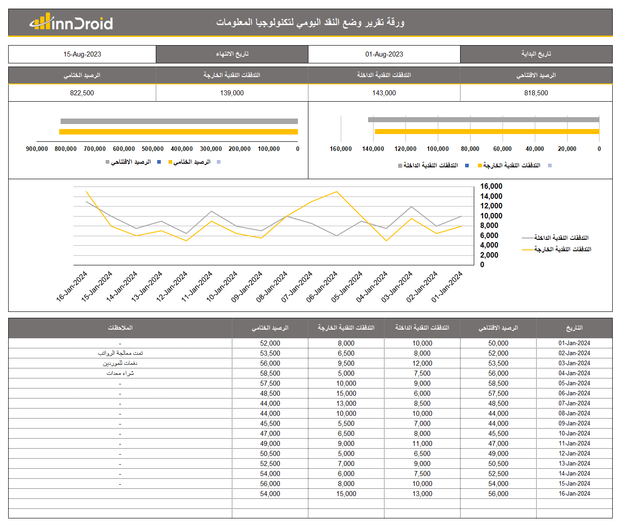Click the 160,000 axis label on the cash flows chart
620x528 pixels.
[x=341, y=149]
